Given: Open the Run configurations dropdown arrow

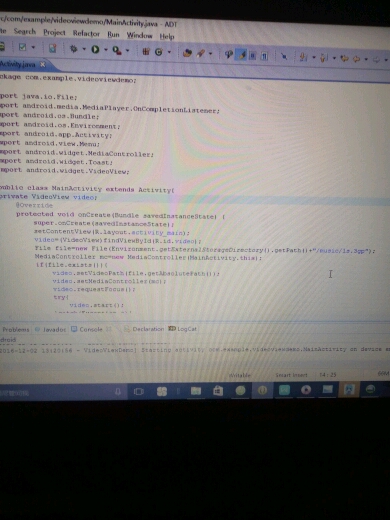Looking at the screenshot, I should (106, 50).
